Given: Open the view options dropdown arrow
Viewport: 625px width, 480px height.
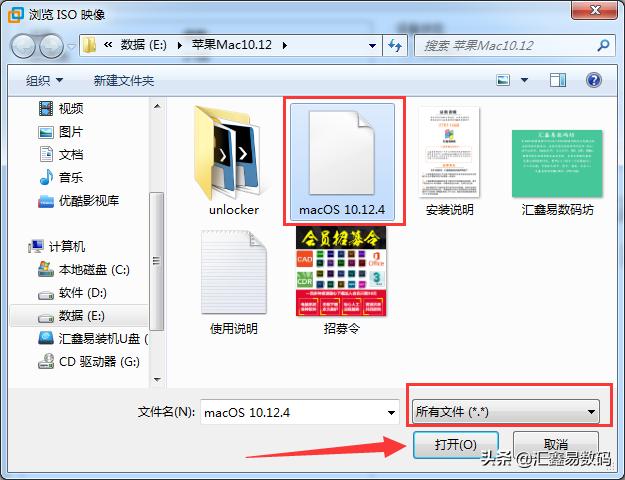Looking at the screenshot, I should tap(525, 80).
